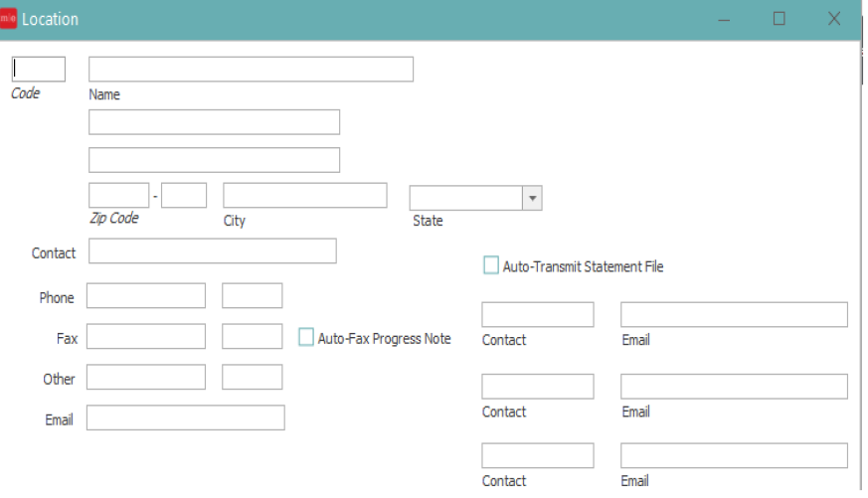868x498 pixels.
Task: Click the Zip Code extension field
Action: 184,195
